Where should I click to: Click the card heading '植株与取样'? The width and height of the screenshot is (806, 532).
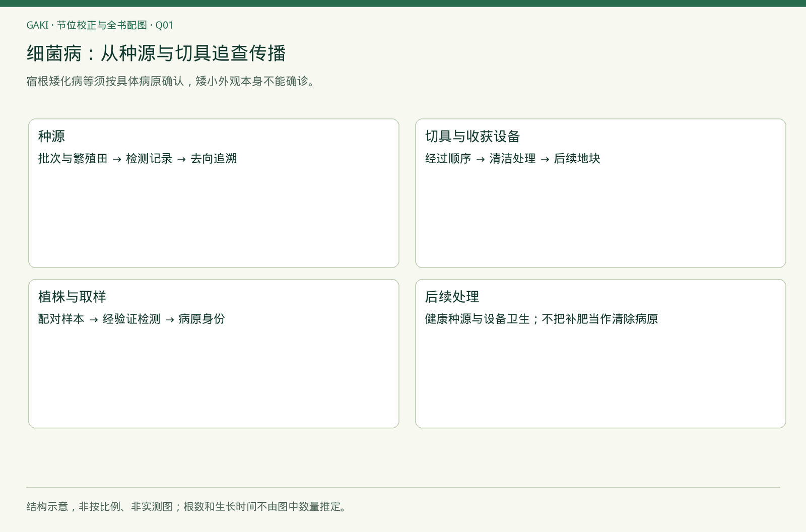[72, 297]
